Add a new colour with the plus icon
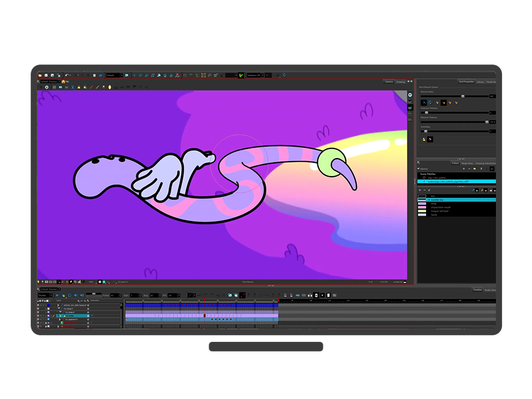The height and width of the screenshot is (399, 532). 420,190
